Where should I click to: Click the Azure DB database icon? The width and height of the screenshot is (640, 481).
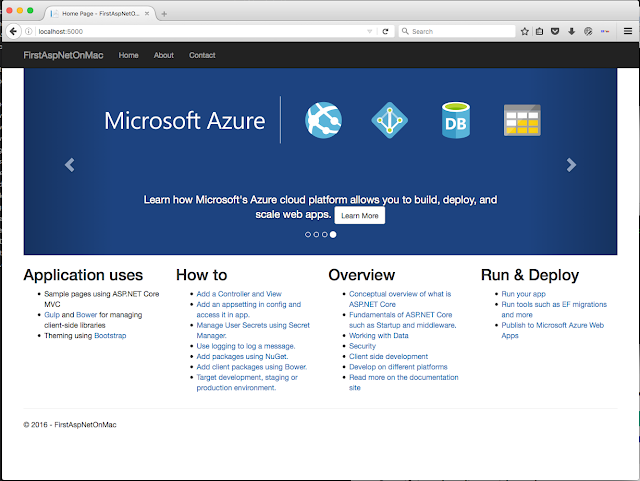pos(456,120)
